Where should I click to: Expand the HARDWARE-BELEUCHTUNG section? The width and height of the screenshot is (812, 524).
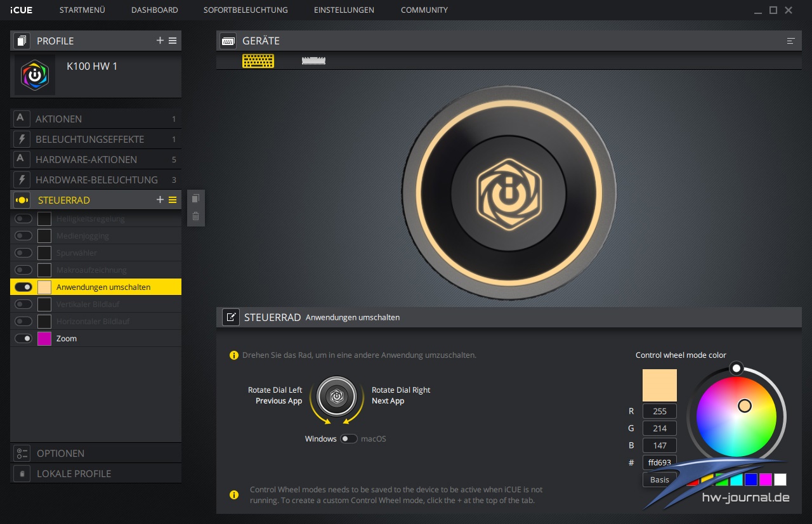click(x=96, y=180)
